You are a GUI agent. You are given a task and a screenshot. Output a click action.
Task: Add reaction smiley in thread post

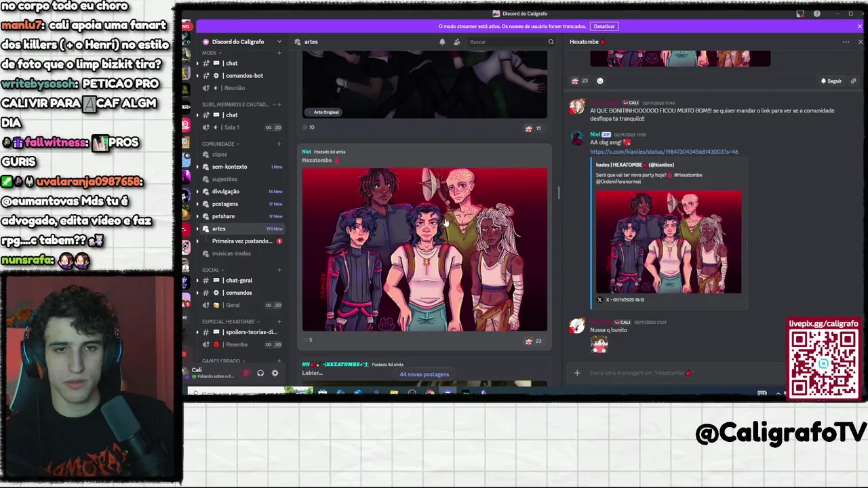click(x=599, y=81)
